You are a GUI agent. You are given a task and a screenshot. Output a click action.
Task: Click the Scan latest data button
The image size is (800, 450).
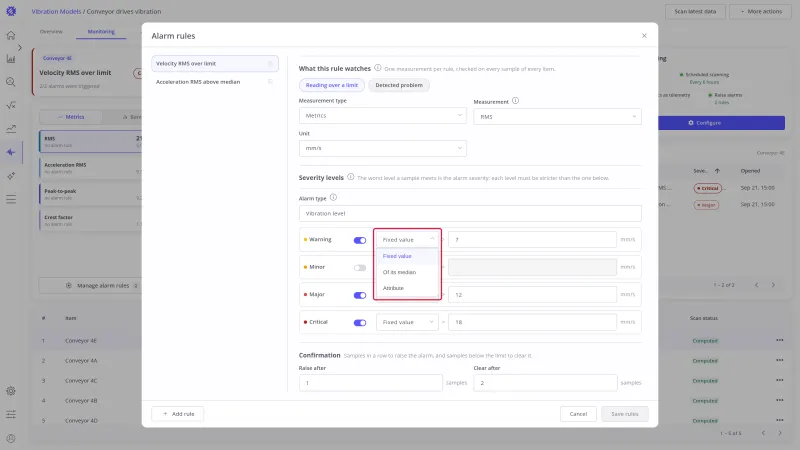pyautogui.click(x=695, y=11)
